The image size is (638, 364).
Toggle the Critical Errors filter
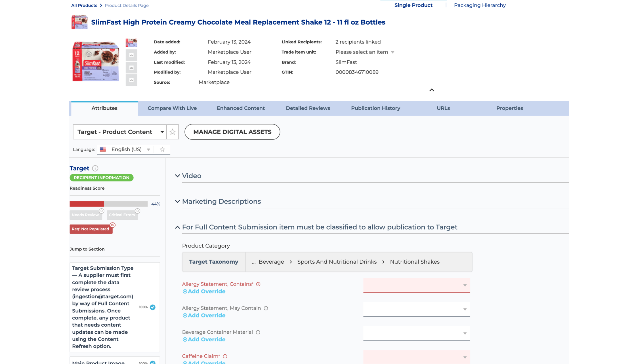[122, 215]
